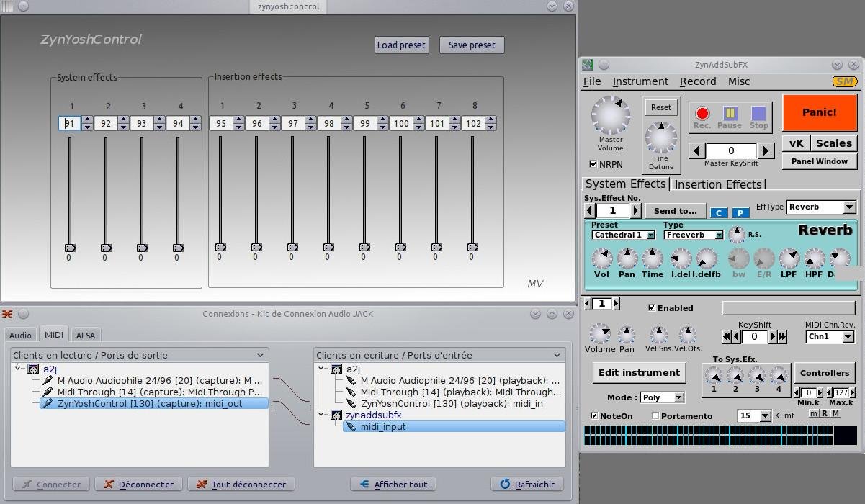This screenshot has height=504, width=865.
Task: Click part KeyShift double-right arrow
Action: 782,336
